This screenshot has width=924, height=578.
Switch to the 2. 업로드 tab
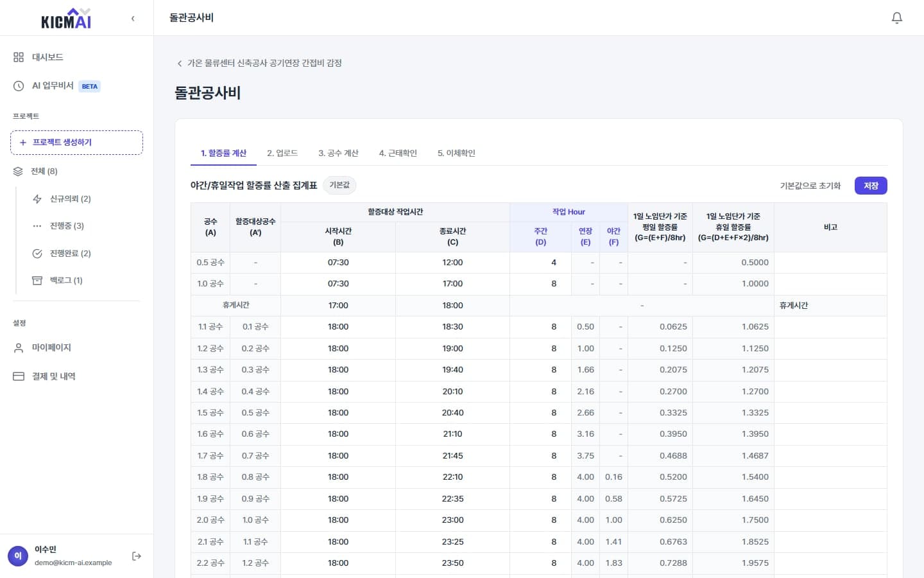tap(282, 153)
